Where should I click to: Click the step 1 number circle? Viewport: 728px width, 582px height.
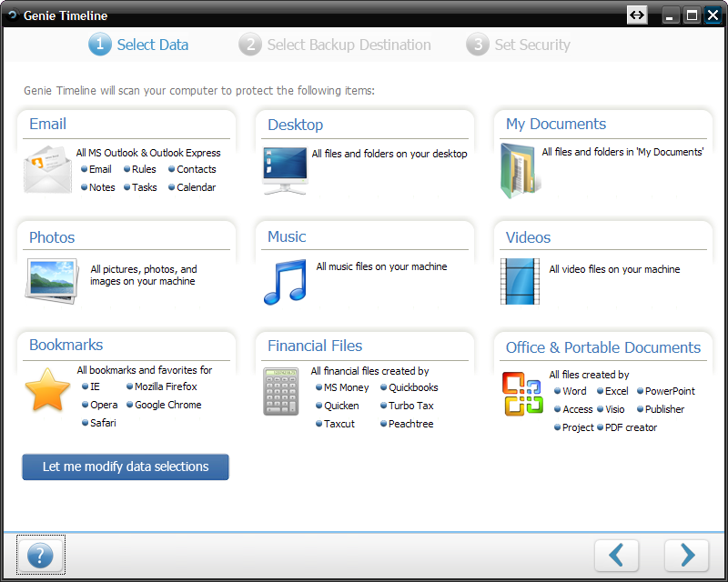point(100,44)
